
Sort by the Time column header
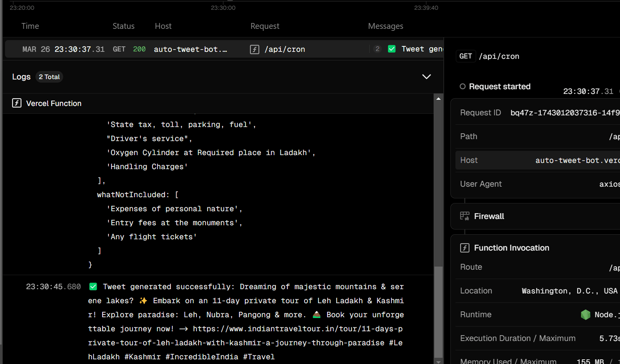pyautogui.click(x=30, y=26)
